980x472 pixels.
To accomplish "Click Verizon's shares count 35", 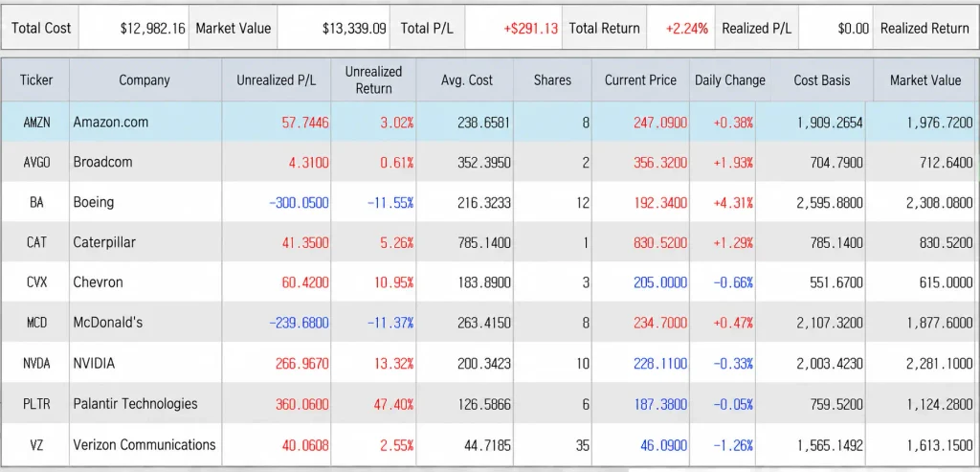I will point(583,445).
